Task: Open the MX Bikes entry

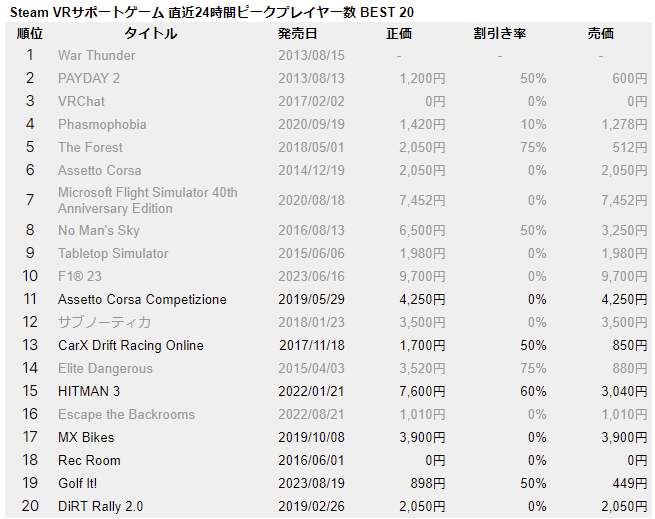Action: tap(86, 437)
